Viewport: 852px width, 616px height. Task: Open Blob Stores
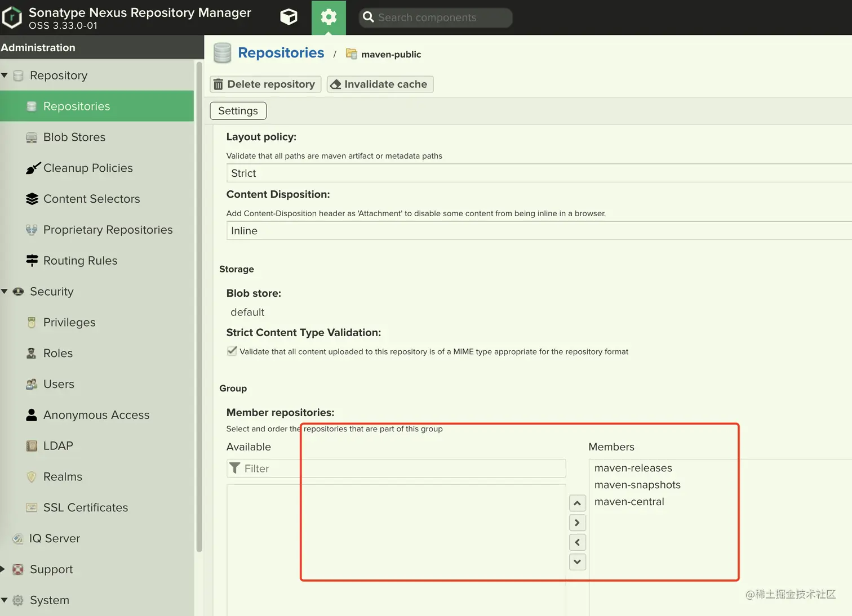[x=74, y=137]
